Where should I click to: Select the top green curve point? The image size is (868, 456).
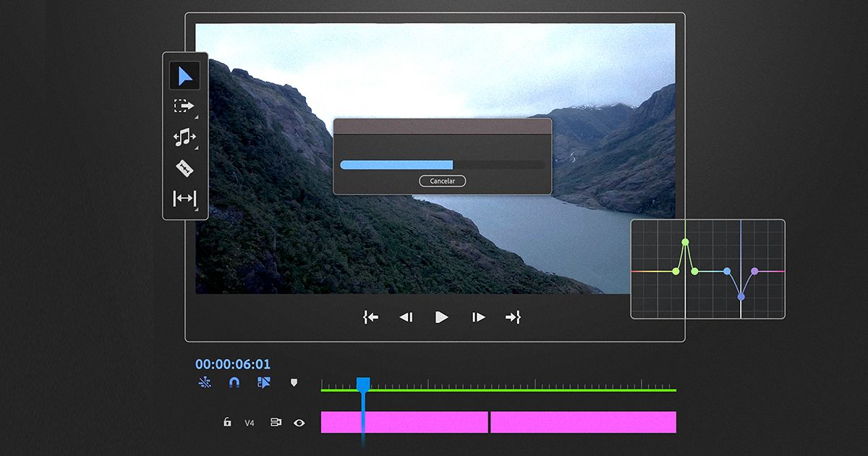click(x=686, y=242)
